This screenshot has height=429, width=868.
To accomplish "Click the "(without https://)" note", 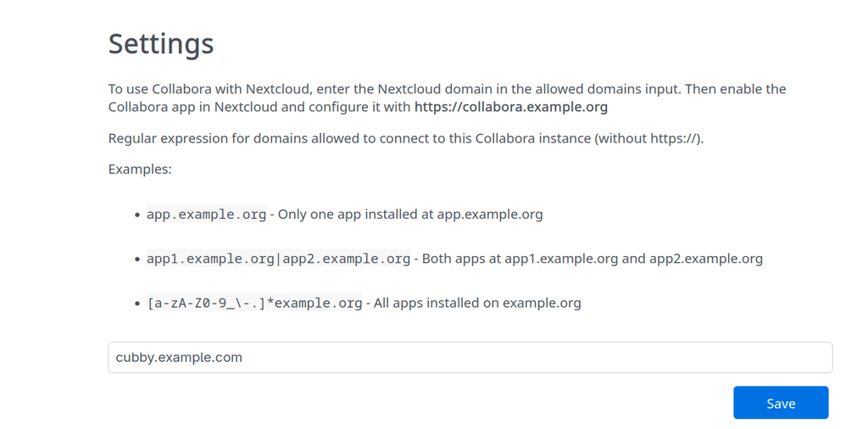I will pos(649,138).
